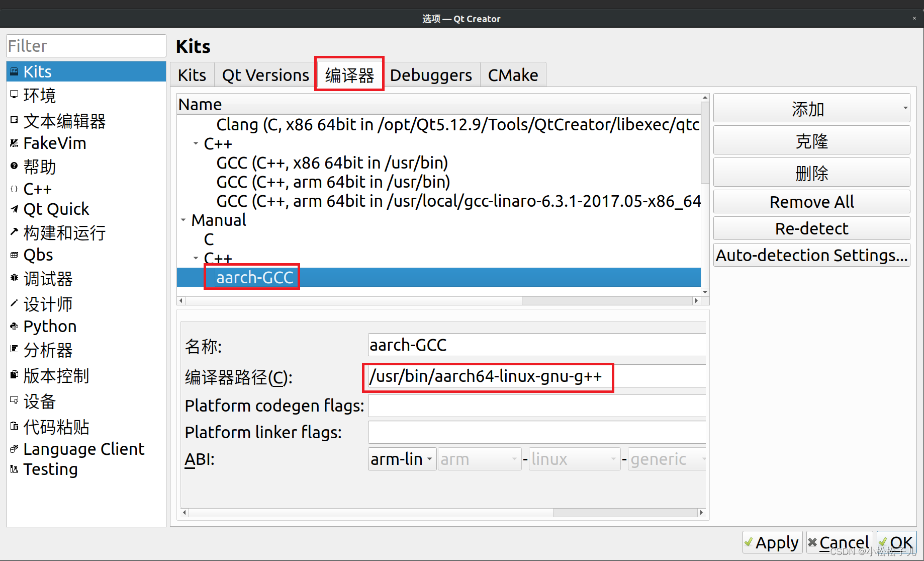This screenshot has width=924, height=561.
Task: Open the 版本控制 settings section
Action: (56, 375)
